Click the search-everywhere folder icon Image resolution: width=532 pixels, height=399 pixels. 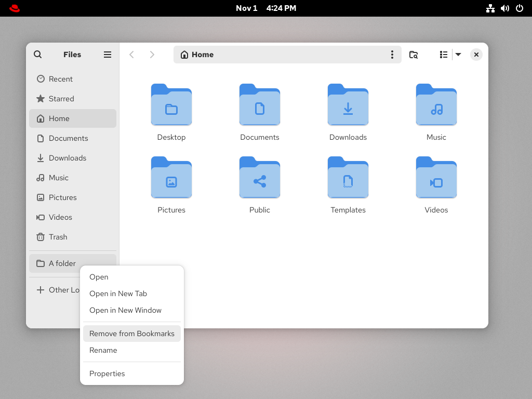coord(414,55)
